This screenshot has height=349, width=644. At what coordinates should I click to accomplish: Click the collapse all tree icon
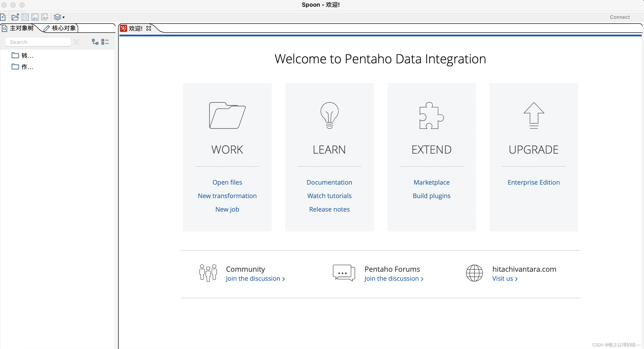pos(105,42)
